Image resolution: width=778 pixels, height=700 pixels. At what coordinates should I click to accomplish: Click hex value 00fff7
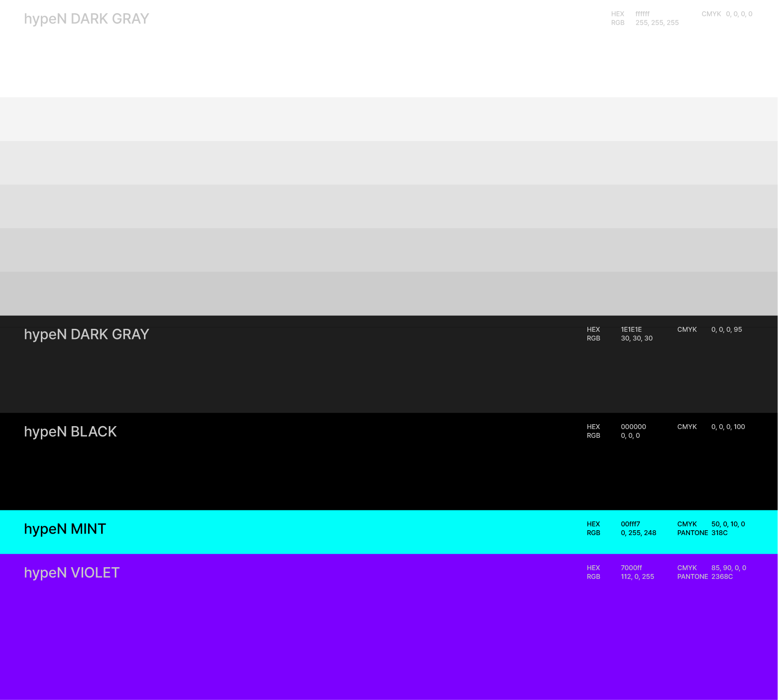coord(630,524)
